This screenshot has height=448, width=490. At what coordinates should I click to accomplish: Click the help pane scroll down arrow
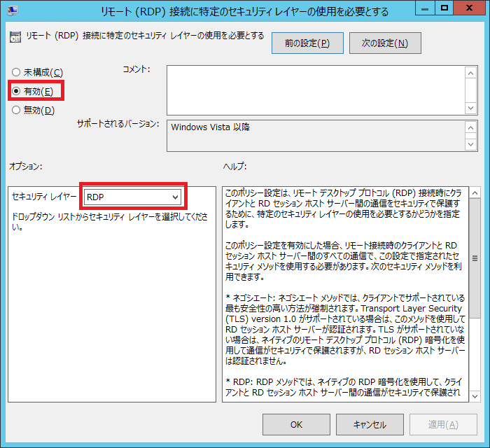click(475, 396)
